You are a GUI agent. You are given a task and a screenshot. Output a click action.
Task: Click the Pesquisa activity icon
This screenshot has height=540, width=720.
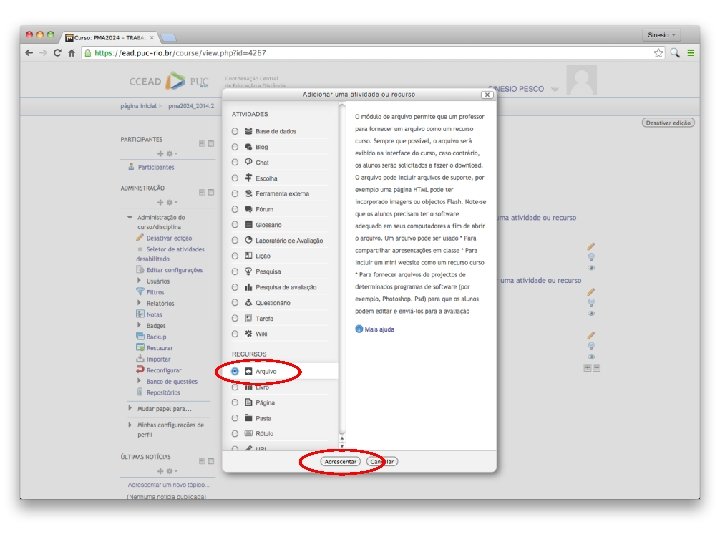tap(248, 271)
